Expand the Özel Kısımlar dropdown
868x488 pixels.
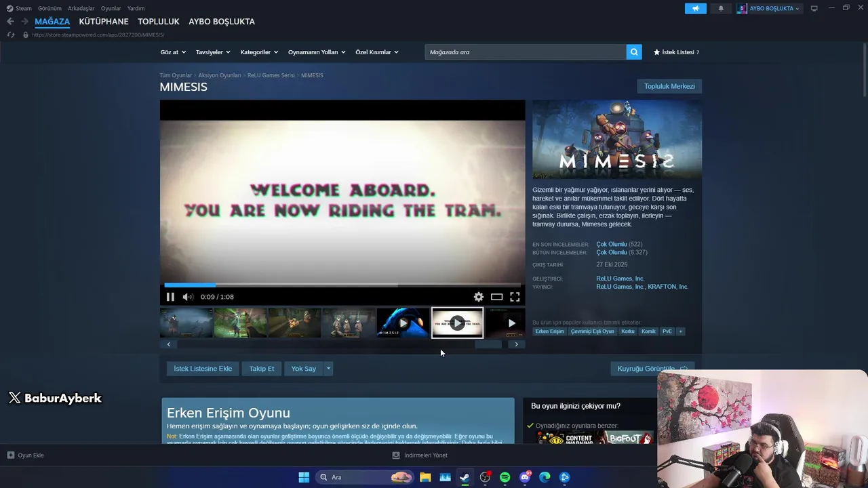(377, 52)
